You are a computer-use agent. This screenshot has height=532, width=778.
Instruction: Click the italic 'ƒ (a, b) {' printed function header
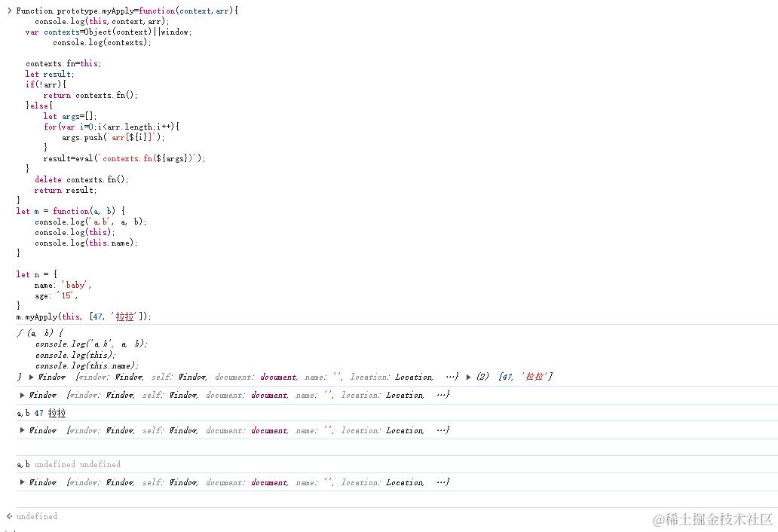[40, 333]
